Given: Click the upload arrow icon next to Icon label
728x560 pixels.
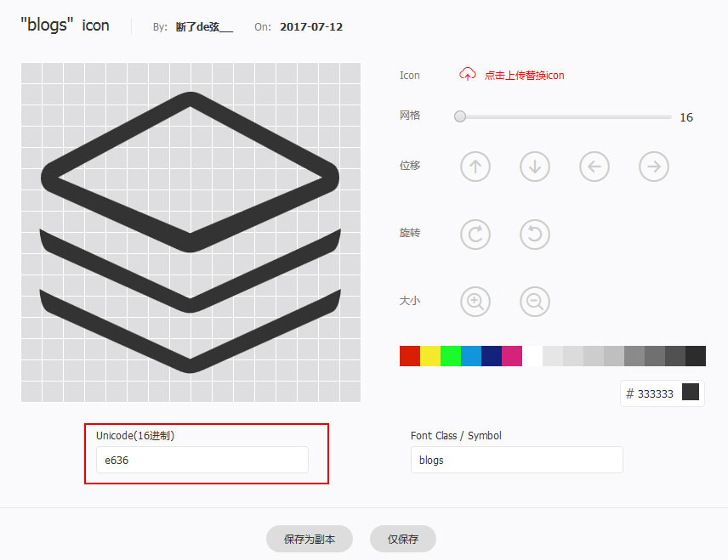Looking at the screenshot, I should [x=467, y=75].
